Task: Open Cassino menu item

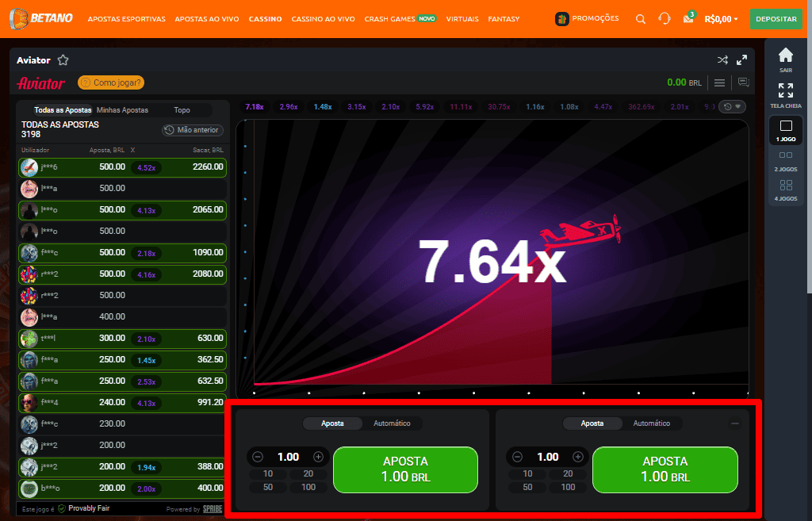Action: point(265,19)
